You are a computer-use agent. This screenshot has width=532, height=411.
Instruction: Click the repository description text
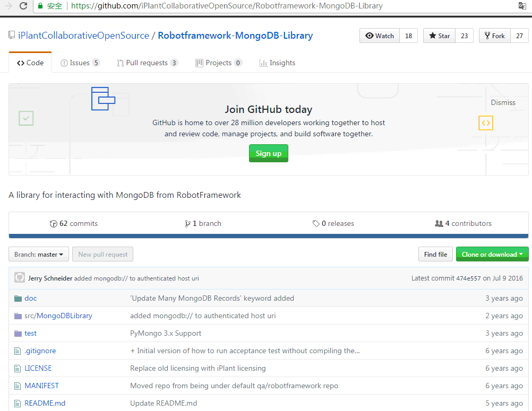(x=125, y=195)
